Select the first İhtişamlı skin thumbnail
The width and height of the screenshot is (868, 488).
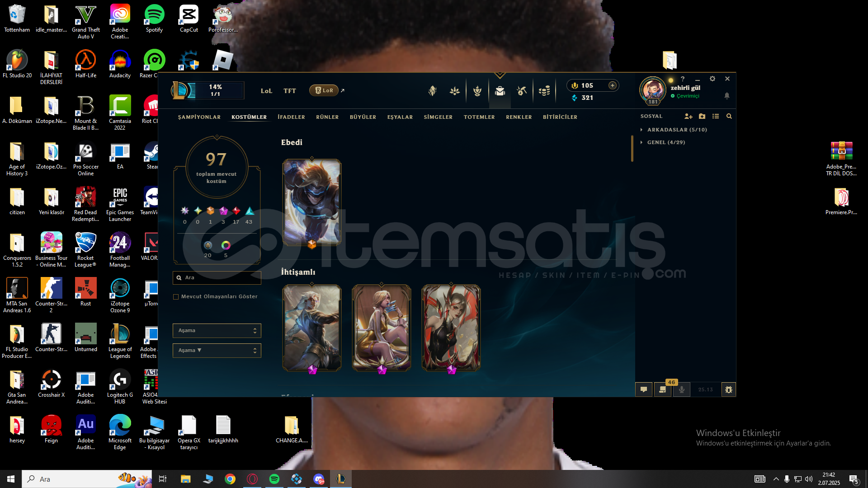click(x=312, y=328)
